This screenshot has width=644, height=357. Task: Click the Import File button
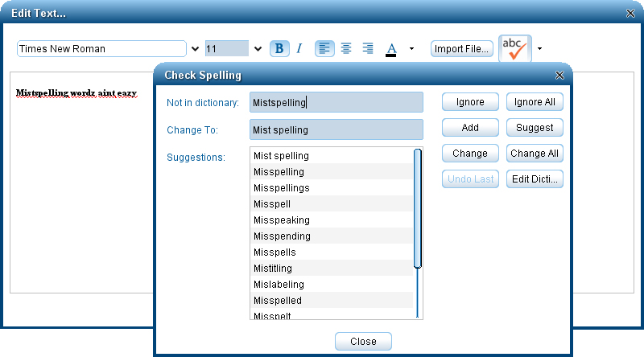point(461,49)
